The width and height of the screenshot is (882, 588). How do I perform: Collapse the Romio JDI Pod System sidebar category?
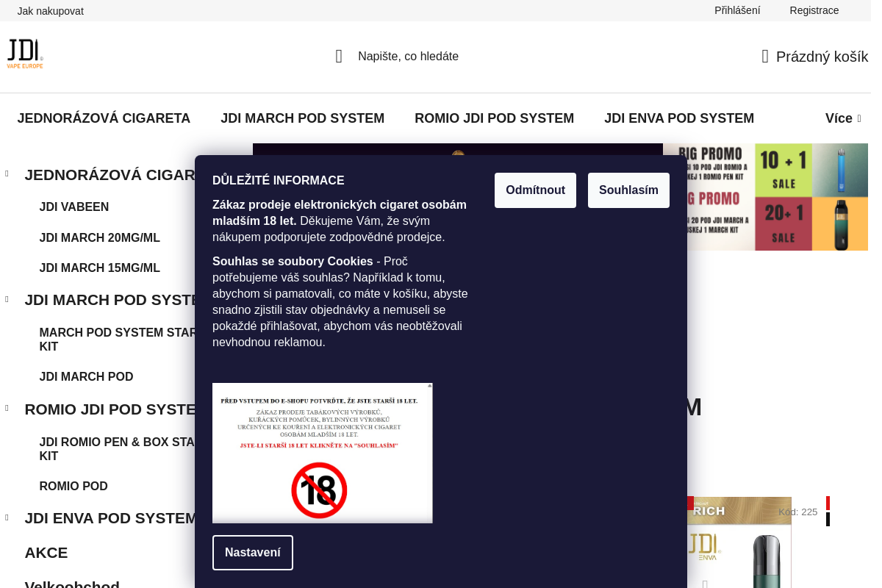7,409
